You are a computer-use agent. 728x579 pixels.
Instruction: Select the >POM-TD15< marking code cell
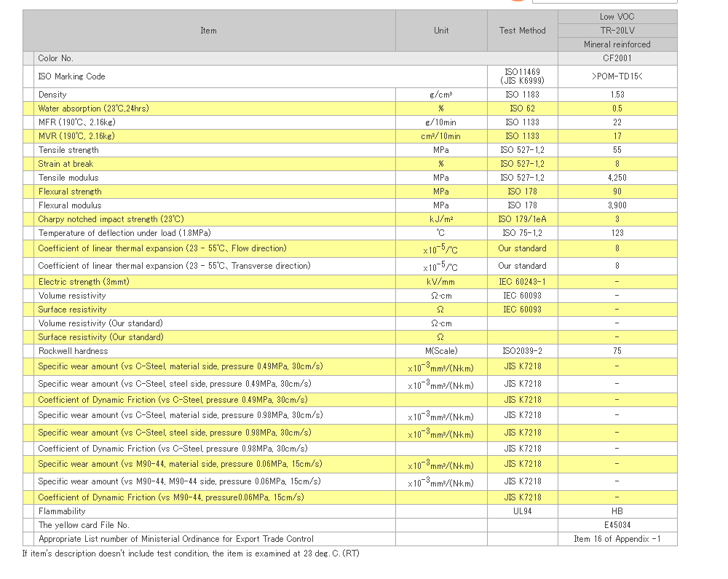(x=617, y=76)
